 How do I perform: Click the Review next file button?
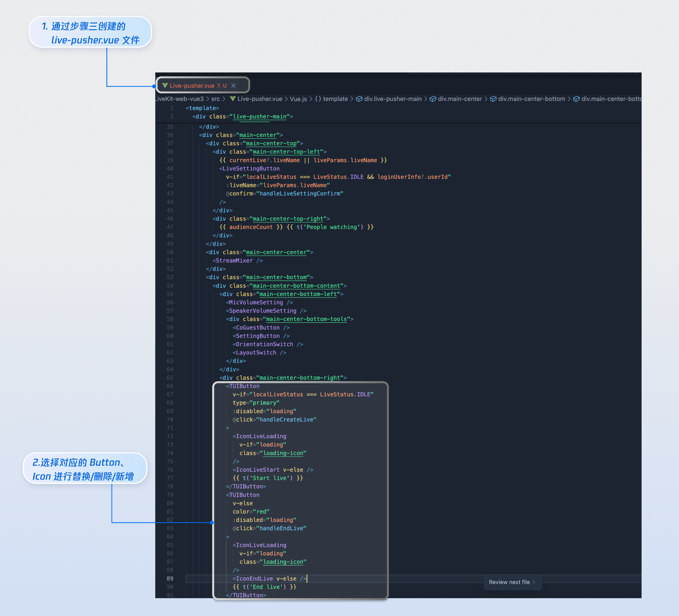512,582
